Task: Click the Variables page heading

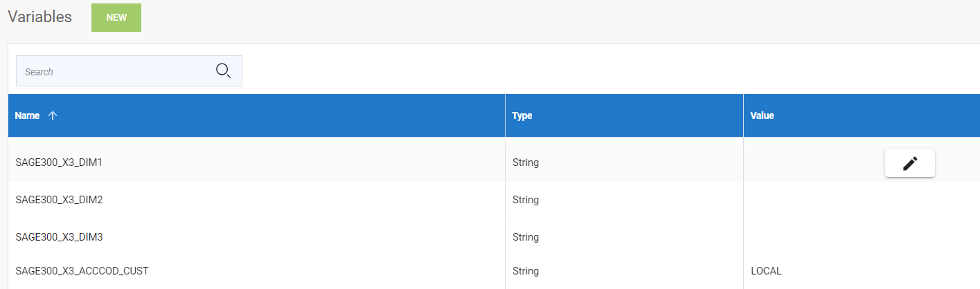Action: coord(39,17)
